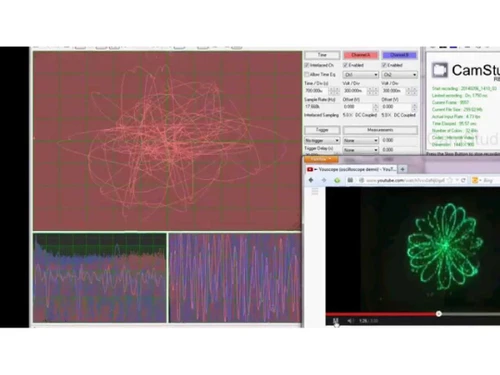This screenshot has width=500, height=375.
Task: Click CamStudio Current Frame status line
Action: [450, 102]
